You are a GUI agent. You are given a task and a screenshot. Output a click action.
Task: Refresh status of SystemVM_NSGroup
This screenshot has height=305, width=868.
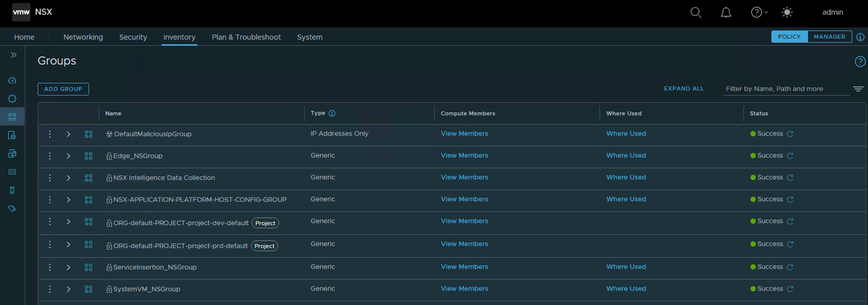pyautogui.click(x=790, y=289)
